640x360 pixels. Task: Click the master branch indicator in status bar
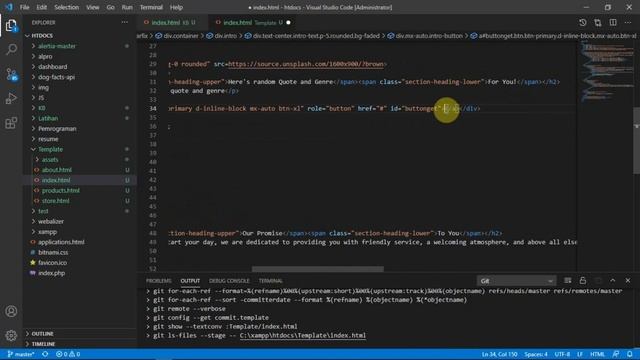coord(21,354)
